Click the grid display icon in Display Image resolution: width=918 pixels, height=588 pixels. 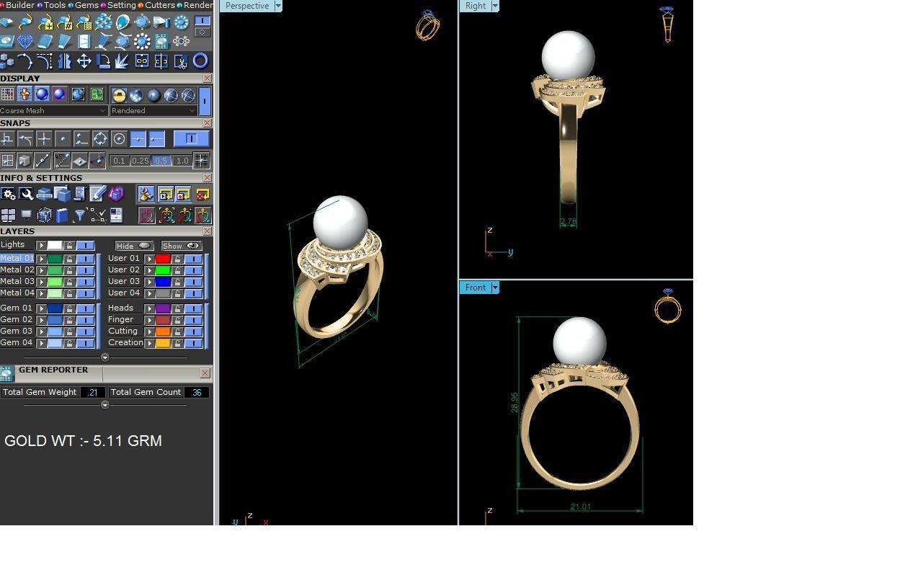[7, 94]
